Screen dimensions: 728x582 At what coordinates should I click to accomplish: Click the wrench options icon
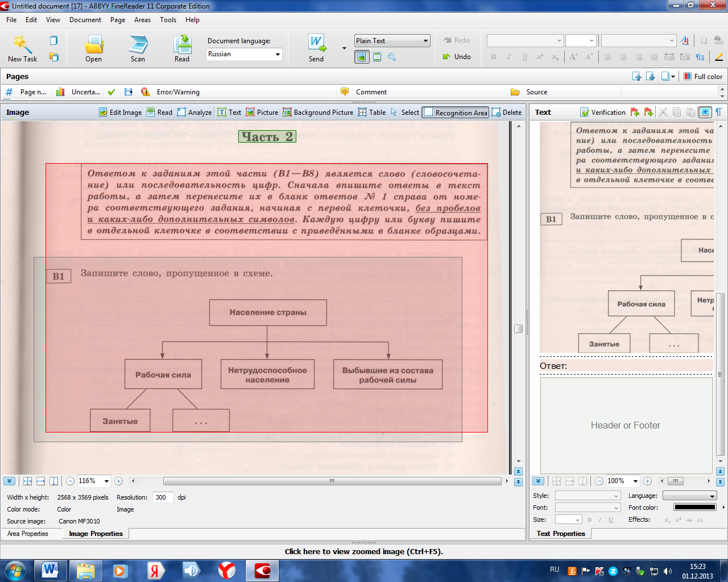(392, 57)
